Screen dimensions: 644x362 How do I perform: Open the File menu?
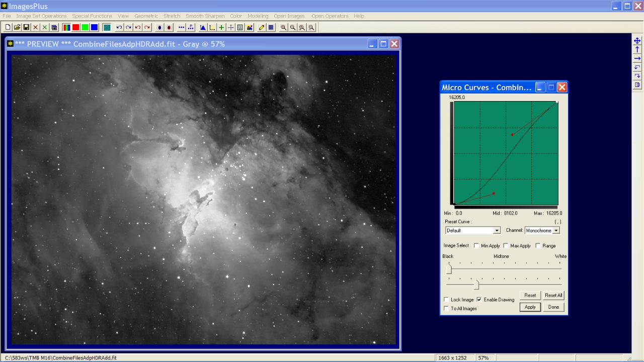[x=7, y=16]
